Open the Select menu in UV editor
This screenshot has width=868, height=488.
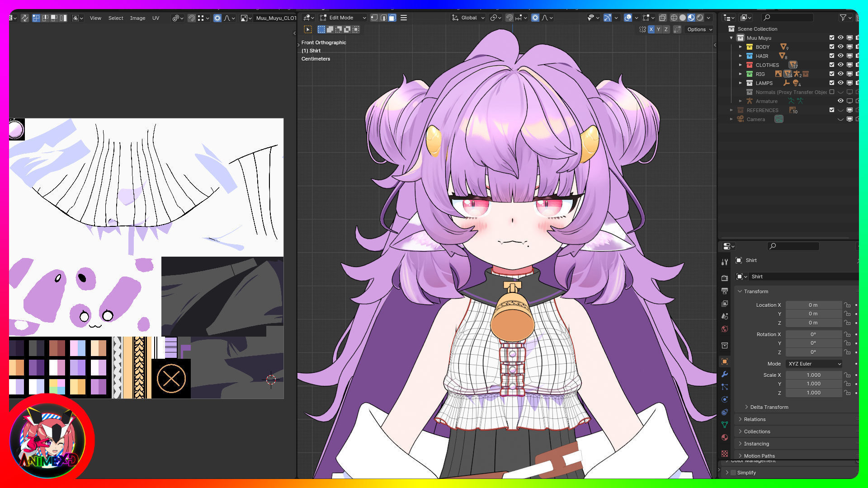tap(116, 18)
